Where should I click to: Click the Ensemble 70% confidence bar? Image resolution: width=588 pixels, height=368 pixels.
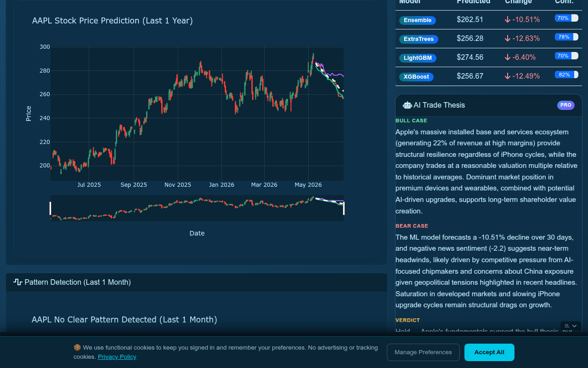[566, 18]
